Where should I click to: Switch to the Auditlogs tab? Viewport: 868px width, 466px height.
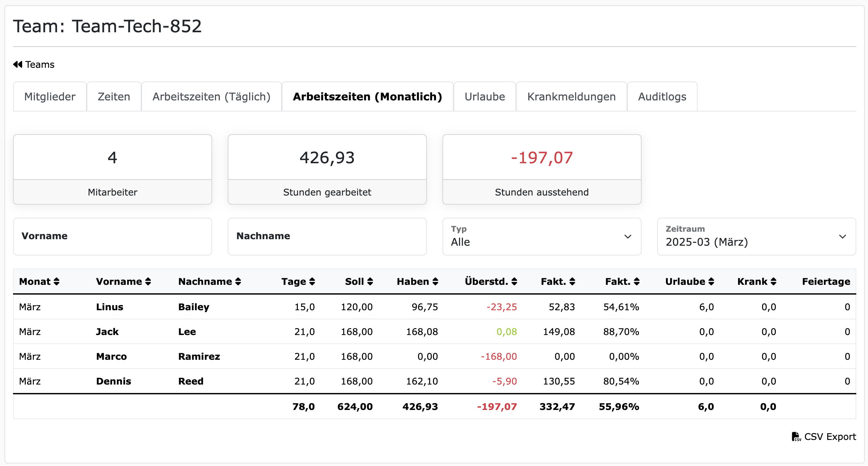[661, 96]
